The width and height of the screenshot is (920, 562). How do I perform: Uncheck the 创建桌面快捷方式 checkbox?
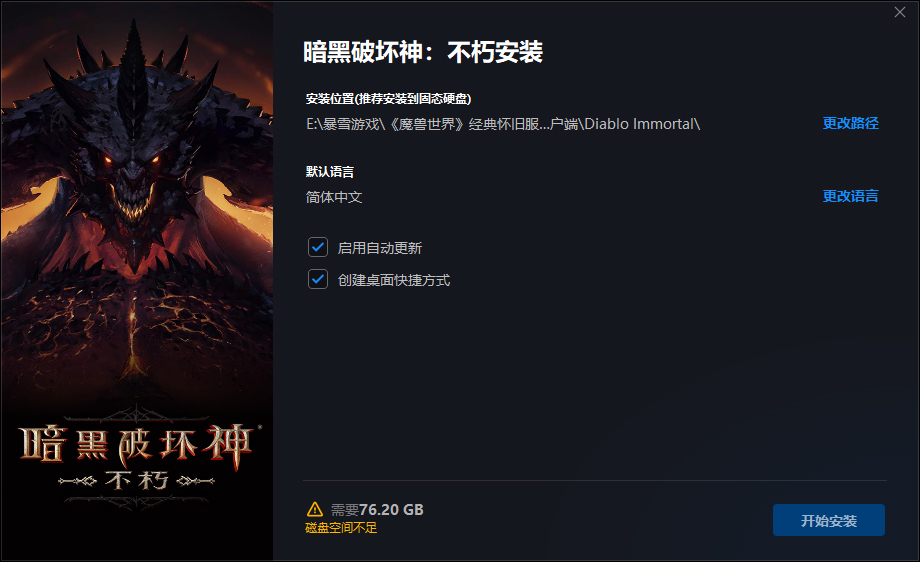(318, 279)
